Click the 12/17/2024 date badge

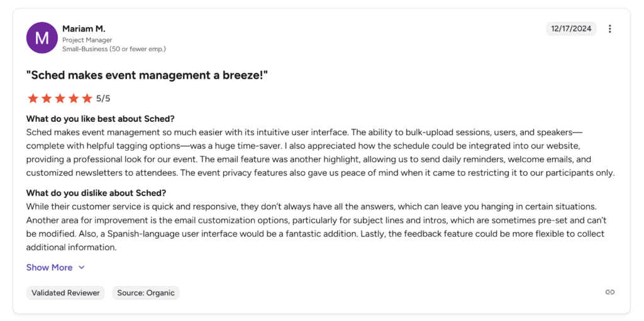point(571,29)
